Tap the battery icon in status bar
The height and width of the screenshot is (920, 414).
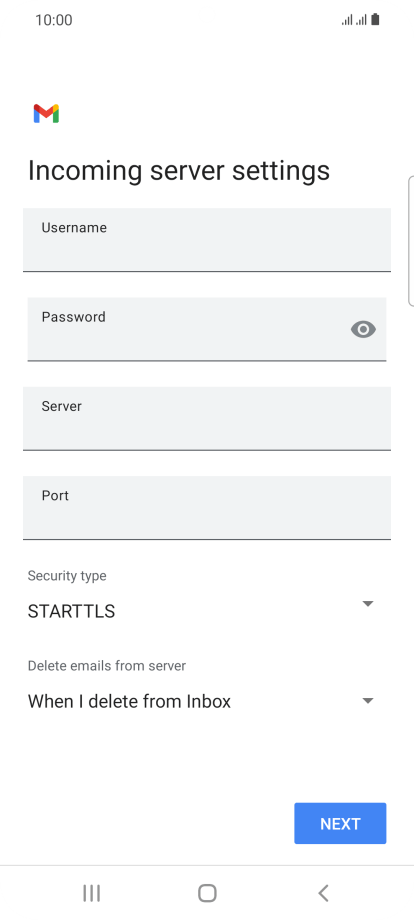coord(375,20)
